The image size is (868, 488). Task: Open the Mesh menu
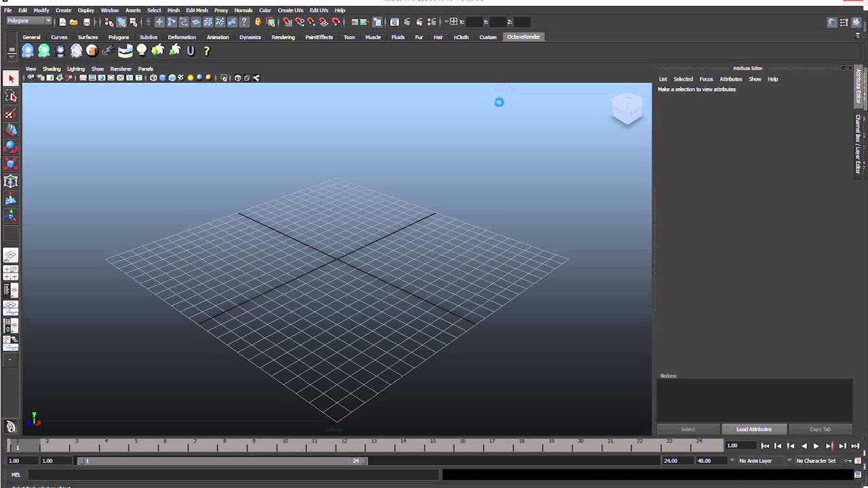pos(174,10)
